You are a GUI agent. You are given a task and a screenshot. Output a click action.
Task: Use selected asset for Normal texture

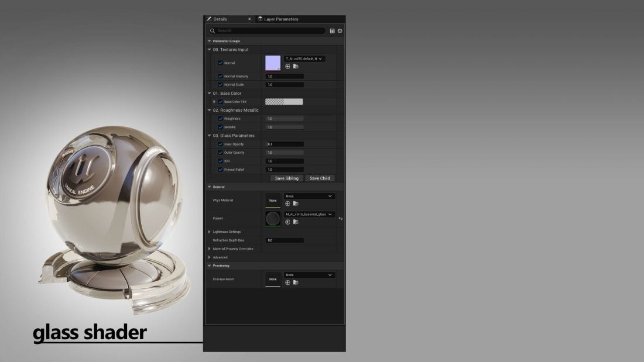[x=287, y=67]
